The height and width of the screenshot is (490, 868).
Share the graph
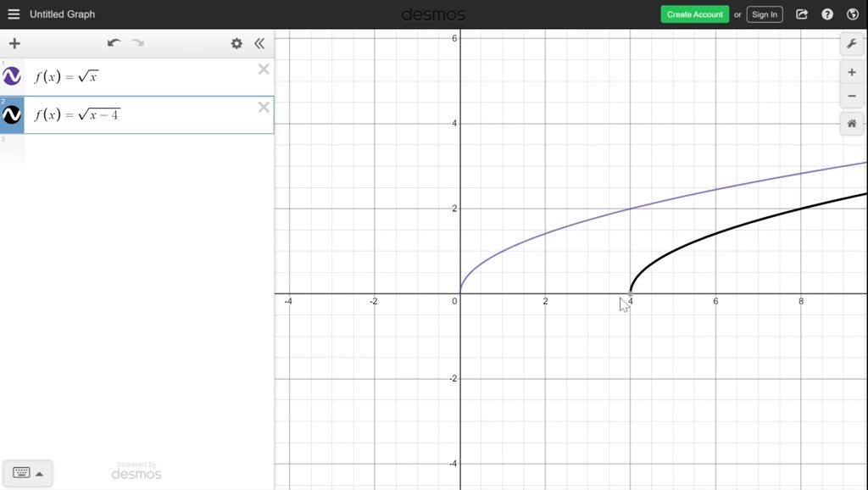pos(802,14)
